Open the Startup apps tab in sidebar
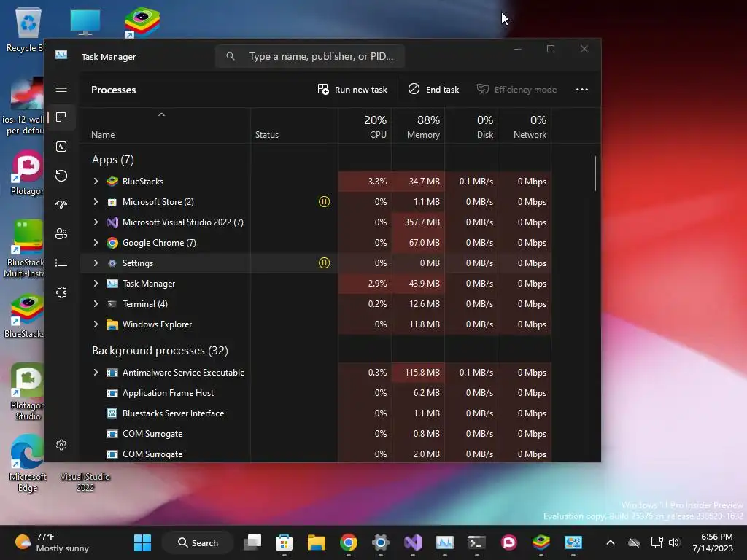Screen dimensions: 747x560 coord(61,205)
